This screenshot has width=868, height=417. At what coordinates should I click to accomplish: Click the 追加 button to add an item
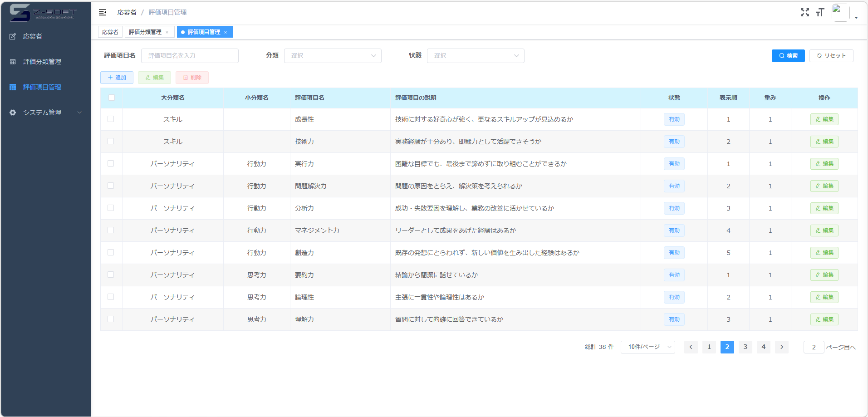click(117, 77)
